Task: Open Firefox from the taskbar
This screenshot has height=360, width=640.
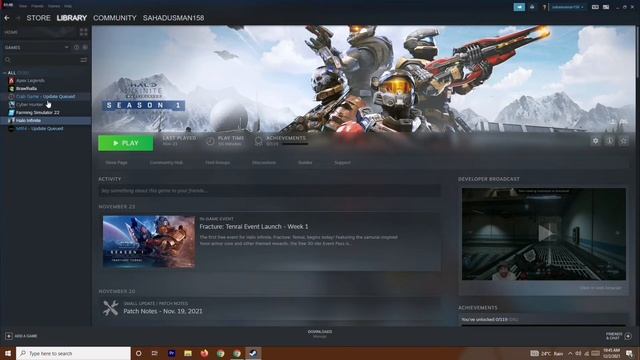Action: tap(204, 353)
